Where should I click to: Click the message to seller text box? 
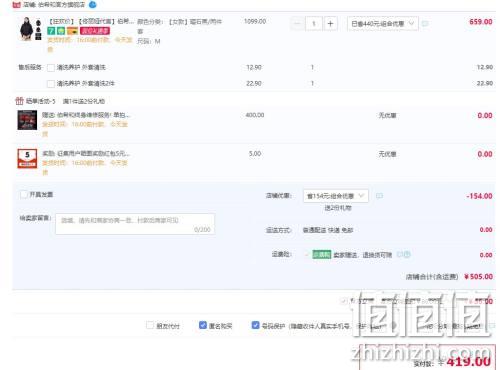[x=135, y=224]
